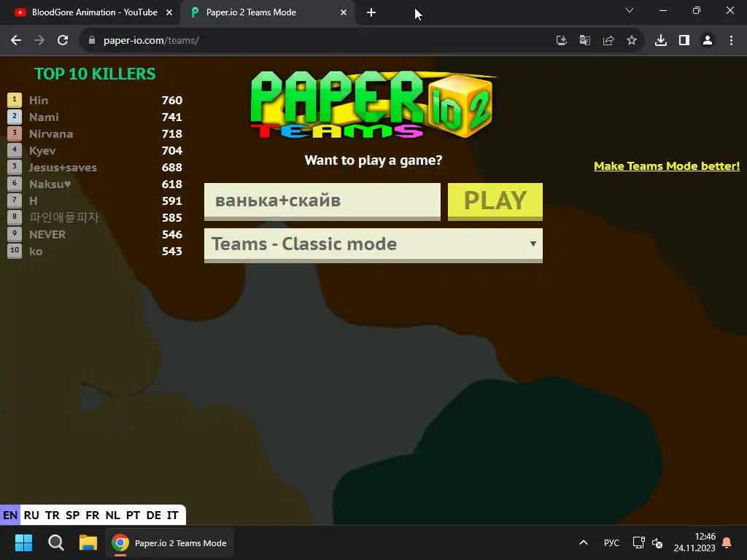Click player name Hin
This screenshot has width=747, height=560.
coord(39,101)
